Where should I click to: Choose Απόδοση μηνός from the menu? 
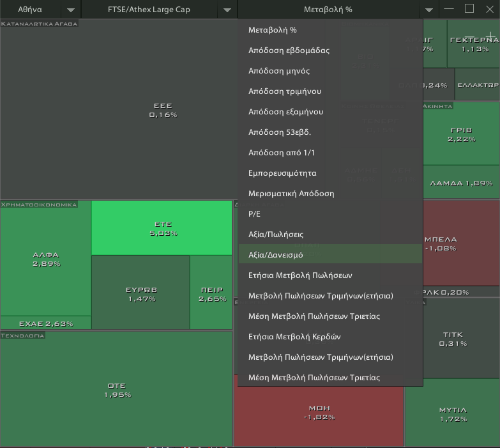pos(330,71)
